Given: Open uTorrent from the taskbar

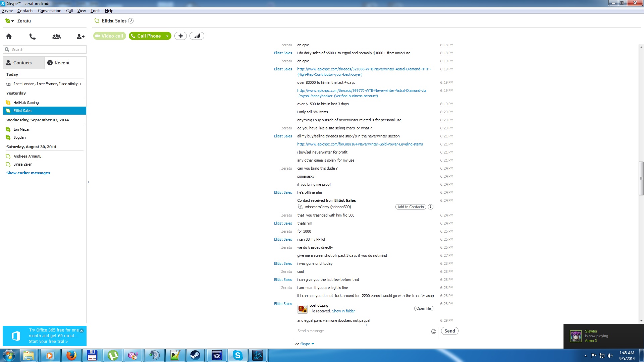Looking at the screenshot, I should pos(113,355).
